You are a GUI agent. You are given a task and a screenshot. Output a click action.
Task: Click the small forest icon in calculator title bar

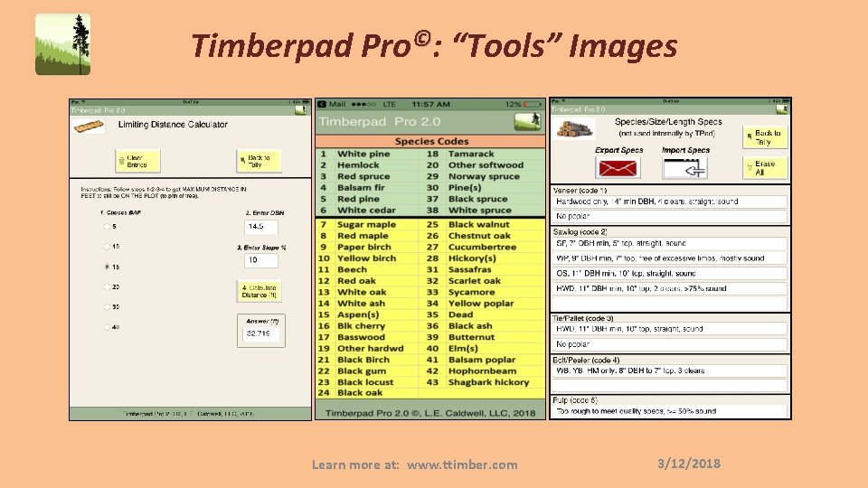point(300,110)
